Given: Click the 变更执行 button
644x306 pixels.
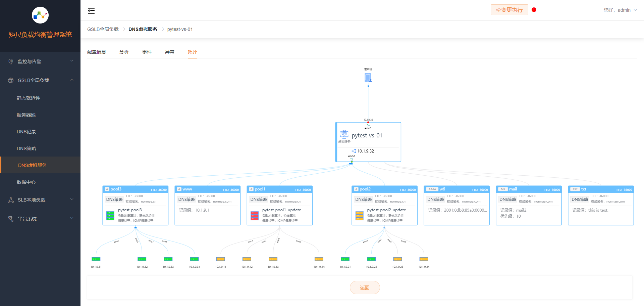Looking at the screenshot, I should (509, 10).
